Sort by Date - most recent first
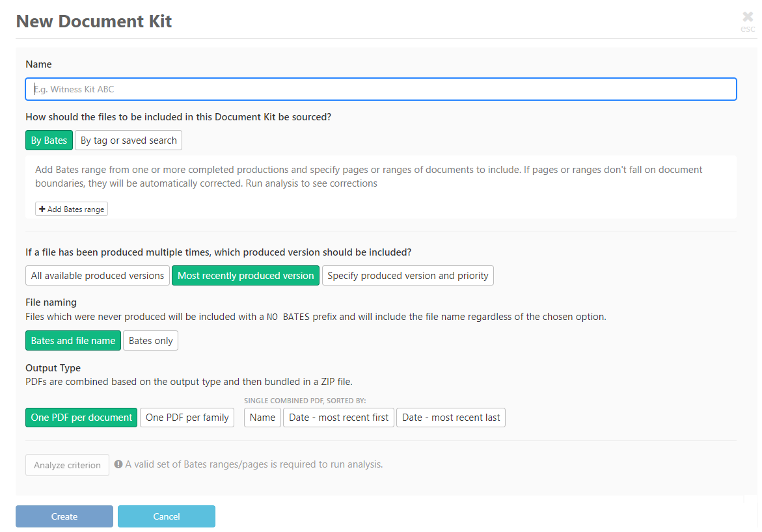Viewport: 762px width, 532px height. (x=338, y=417)
